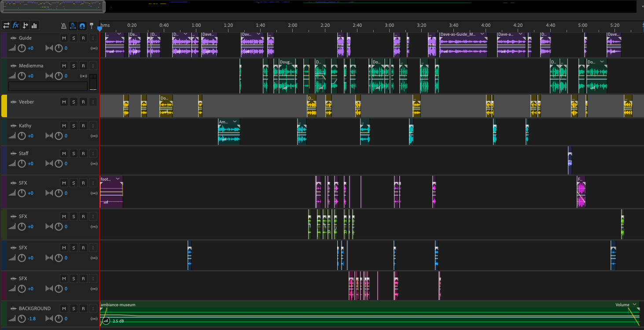
Task: Show the Inputs/Outputs track controls
Action: click(x=6, y=26)
